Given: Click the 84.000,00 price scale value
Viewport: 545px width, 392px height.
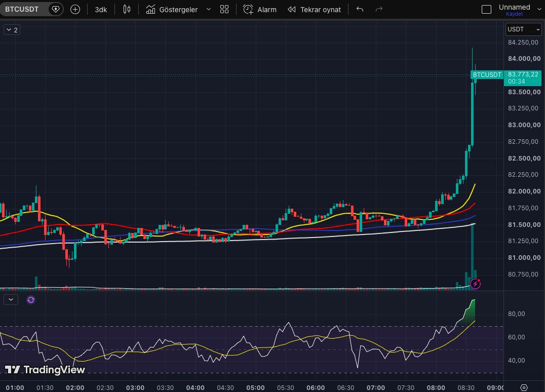Looking at the screenshot, I should tap(524, 58).
